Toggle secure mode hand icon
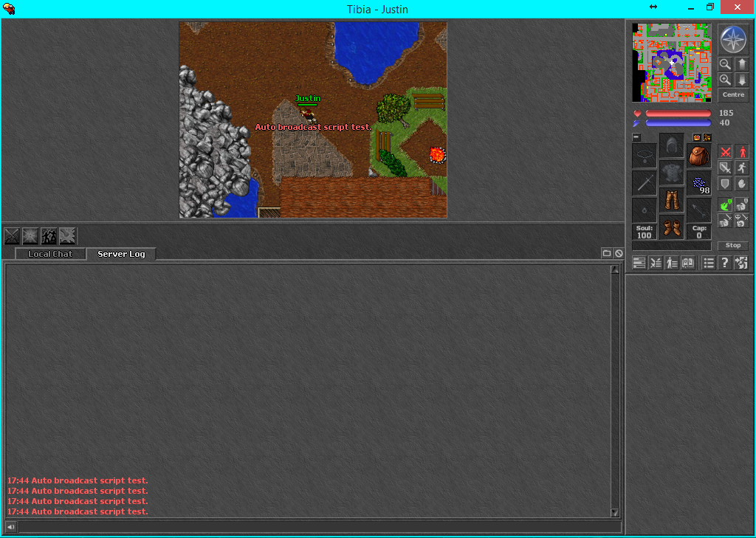Screen dimensions: 756x538 (x=741, y=184)
